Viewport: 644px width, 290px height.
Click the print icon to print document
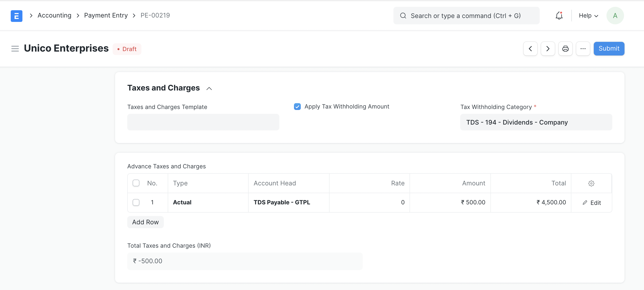coord(566,48)
